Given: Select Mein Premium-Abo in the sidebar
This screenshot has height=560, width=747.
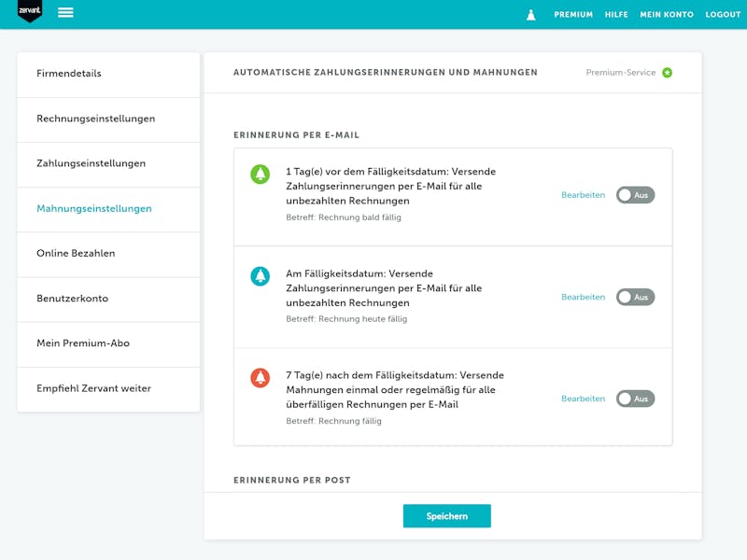Looking at the screenshot, I should pos(108,344).
